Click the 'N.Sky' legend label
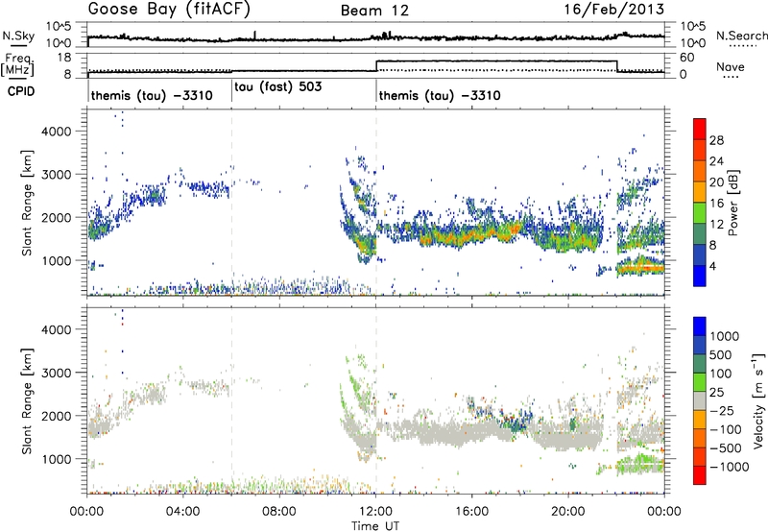Screen dimensions: 768x532 18,36
